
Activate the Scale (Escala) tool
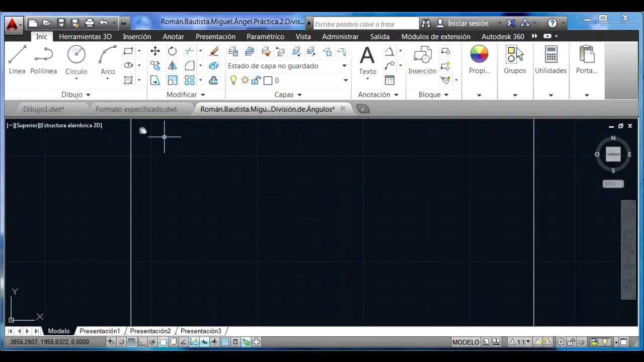[173, 80]
